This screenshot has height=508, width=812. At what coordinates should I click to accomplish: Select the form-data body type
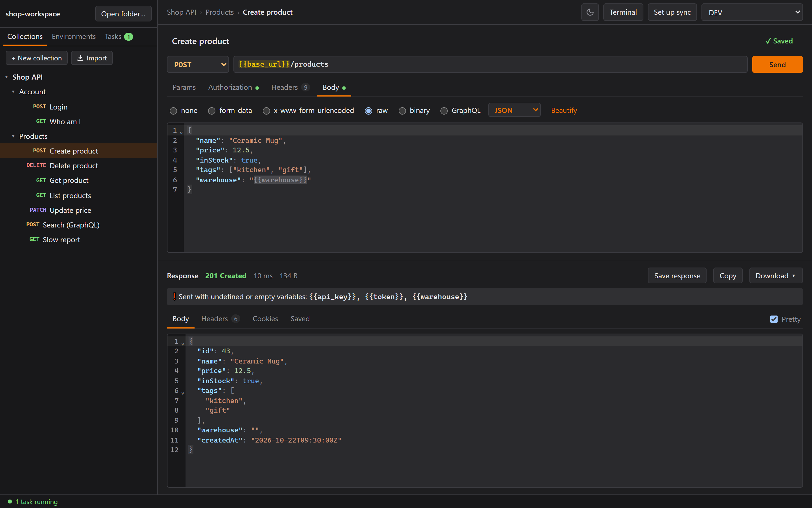coord(211,111)
